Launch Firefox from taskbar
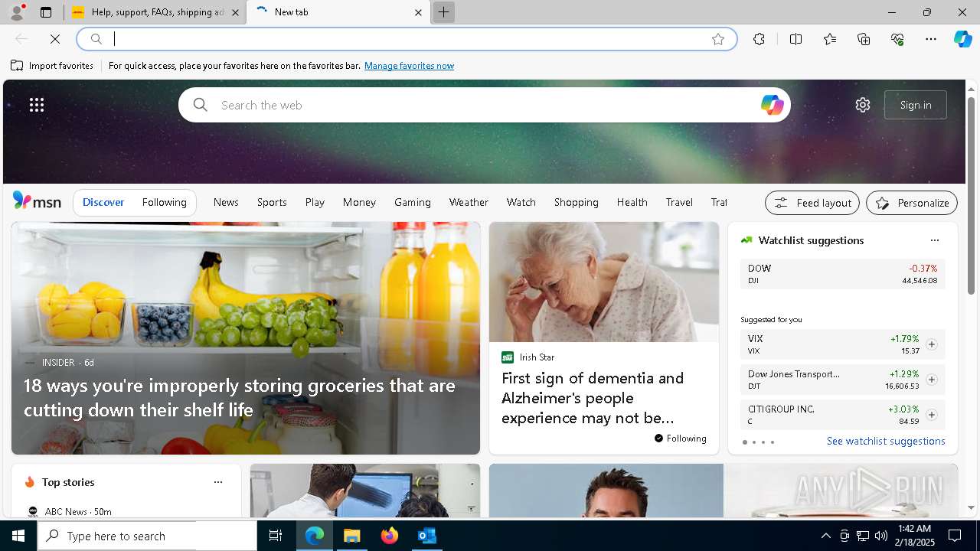 [x=390, y=536]
